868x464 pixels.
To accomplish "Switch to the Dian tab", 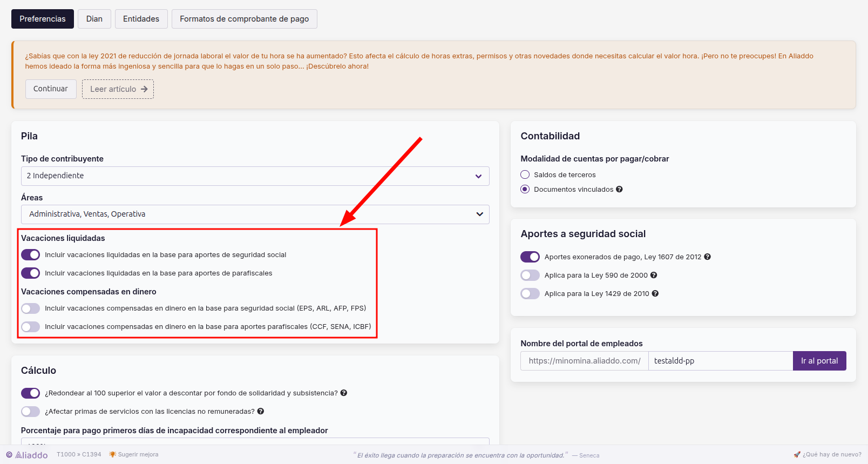I will tap(94, 19).
